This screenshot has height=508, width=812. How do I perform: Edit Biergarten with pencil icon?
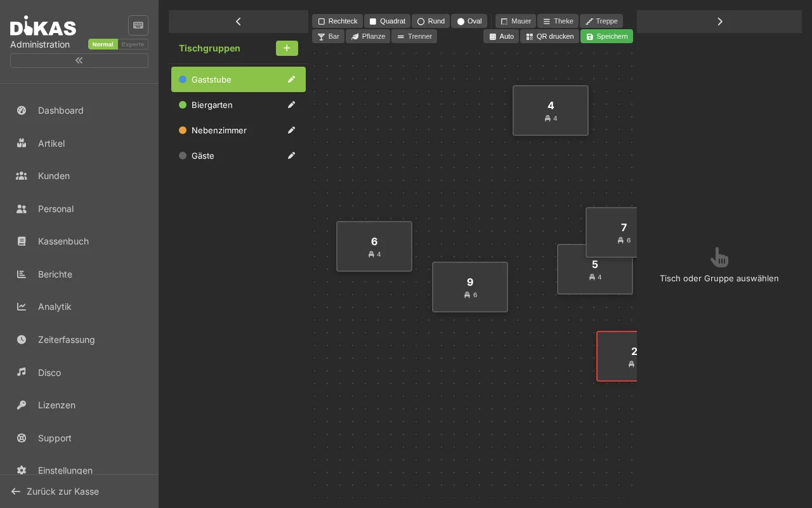pos(291,105)
